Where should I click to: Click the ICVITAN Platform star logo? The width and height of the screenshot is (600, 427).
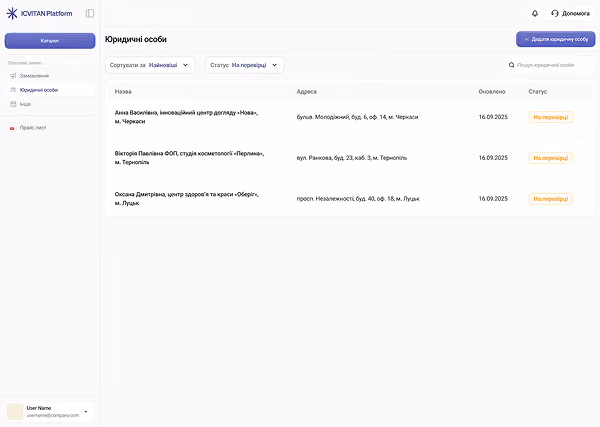pyautogui.click(x=12, y=13)
